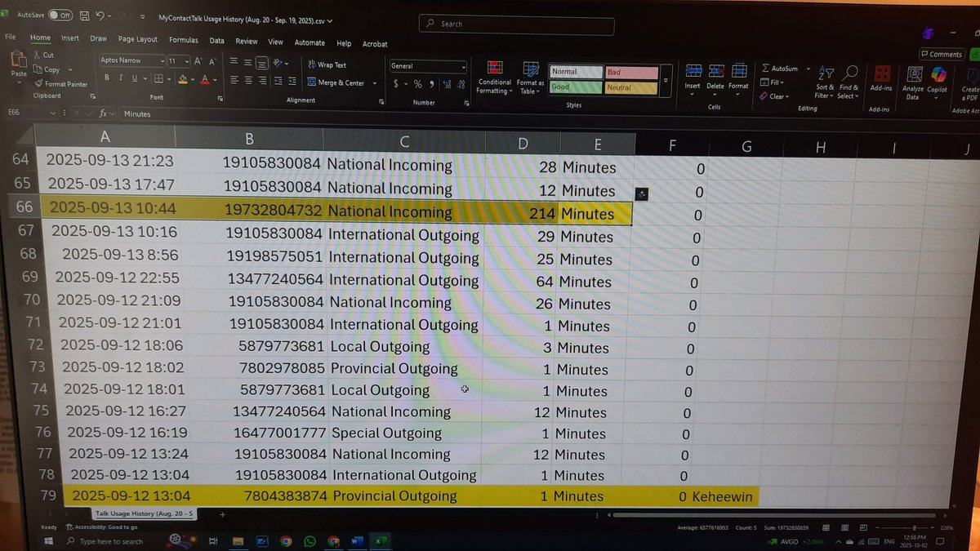The height and width of the screenshot is (551, 980).
Task: Toggle Underline formatting
Action: pyautogui.click(x=133, y=78)
